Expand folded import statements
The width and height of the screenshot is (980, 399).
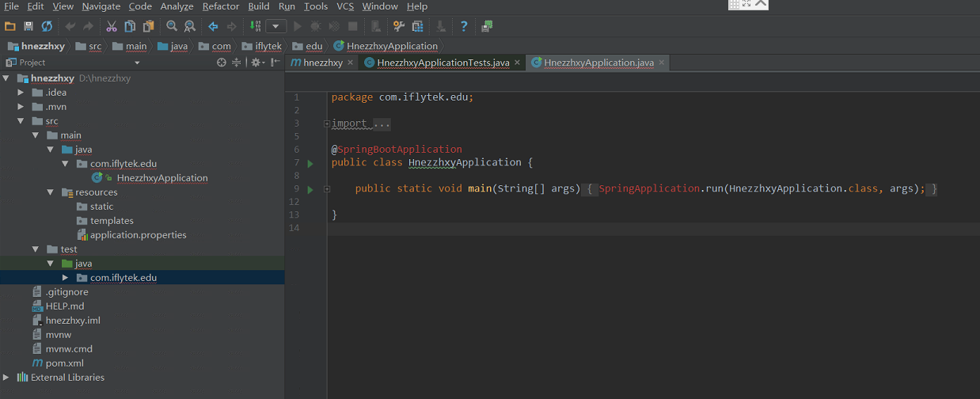click(326, 123)
